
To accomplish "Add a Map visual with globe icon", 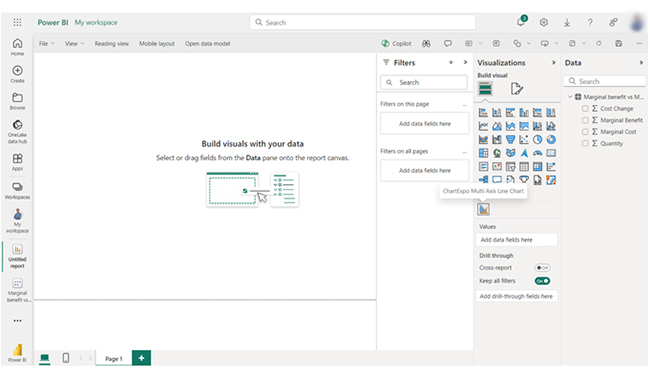I will (x=497, y=153).
